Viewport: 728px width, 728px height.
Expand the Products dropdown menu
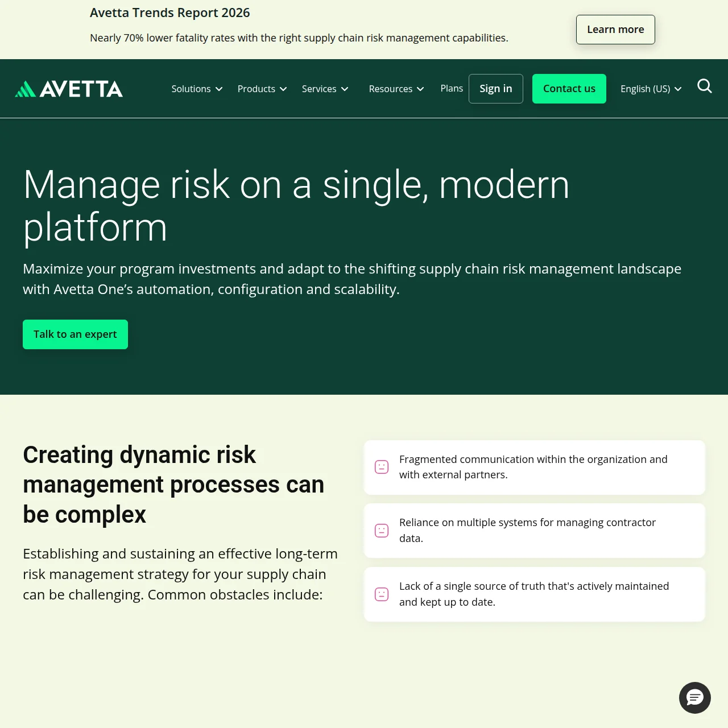(x=262, y=89)
